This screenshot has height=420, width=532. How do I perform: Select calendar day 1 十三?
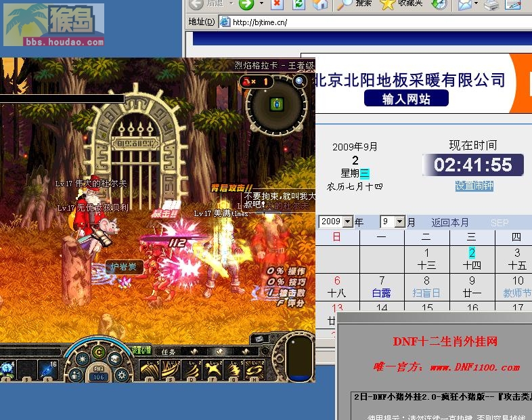[x=427, y=259]
